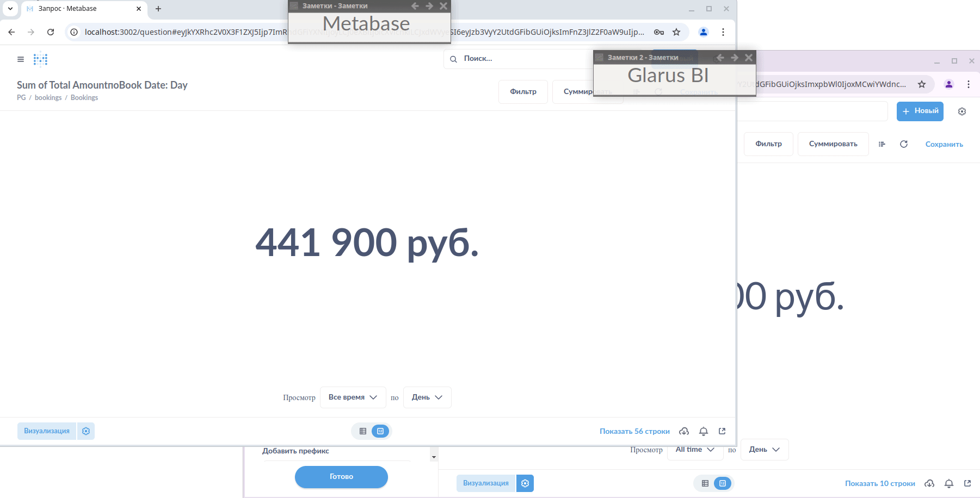The width and height of the screenshot is (980, 498).
Task: Download results beside Показать 56 строки
Action: pyautogui.click(x=684, y=431)
